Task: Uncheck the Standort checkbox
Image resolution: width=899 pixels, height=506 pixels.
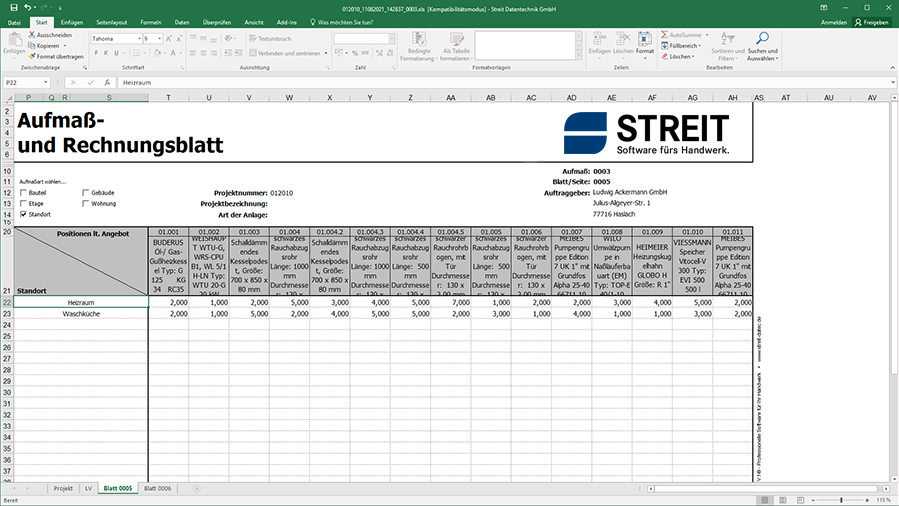Action: click(22, 214)
